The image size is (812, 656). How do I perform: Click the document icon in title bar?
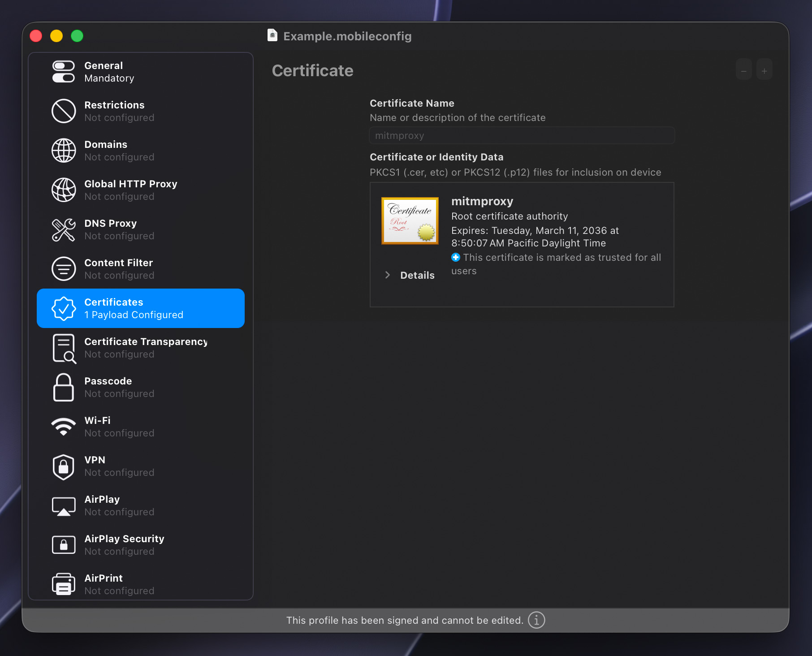coord(272,35)
